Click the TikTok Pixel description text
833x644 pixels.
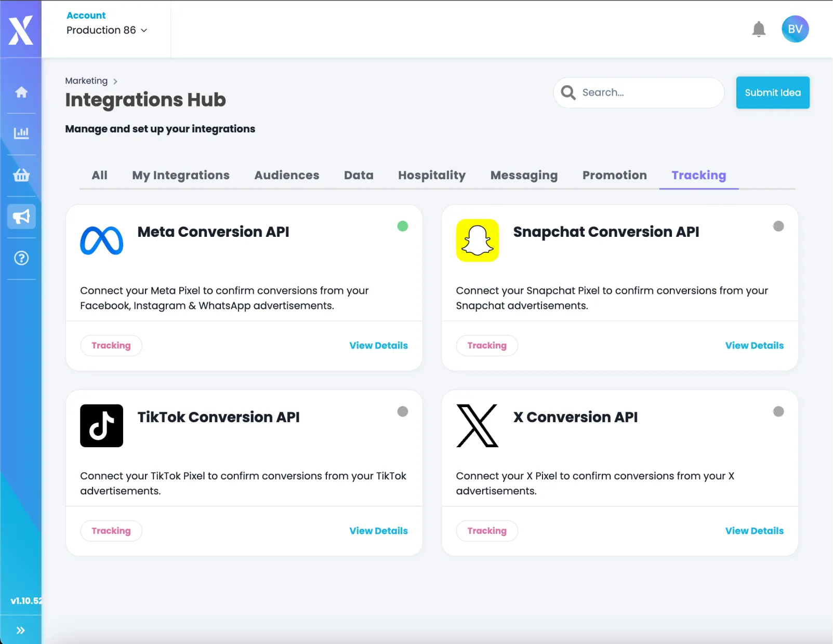(243, 484)
